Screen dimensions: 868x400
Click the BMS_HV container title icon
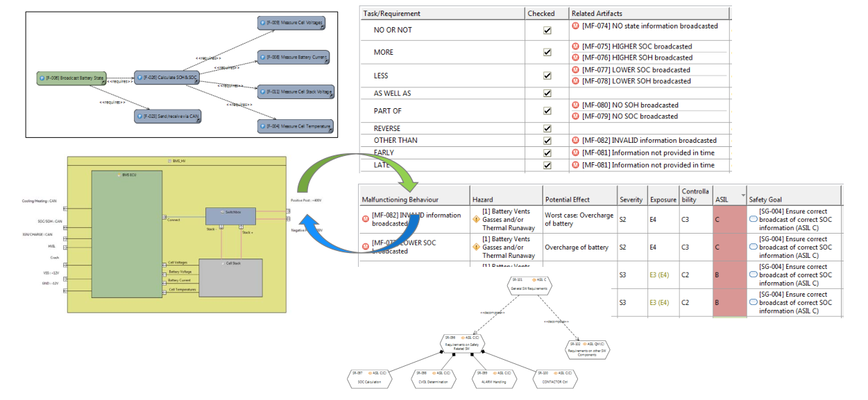(x=169, y=160)
